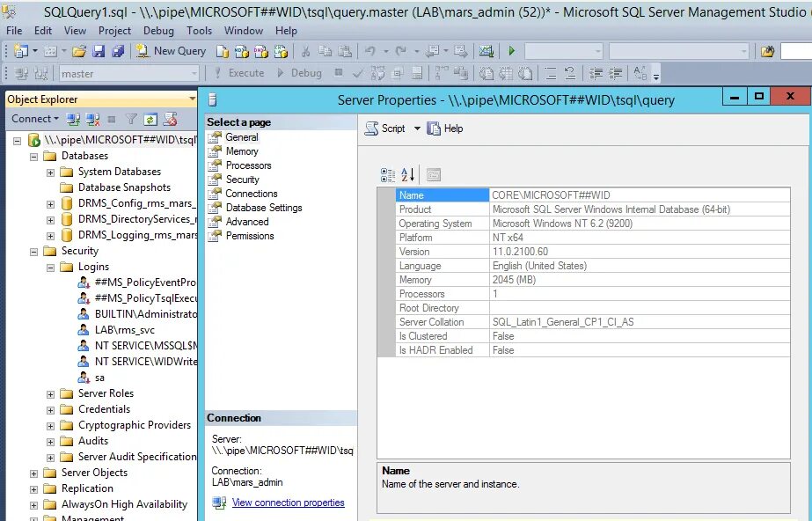
Task: Expand the Credentials node
Action: [50, 410]
